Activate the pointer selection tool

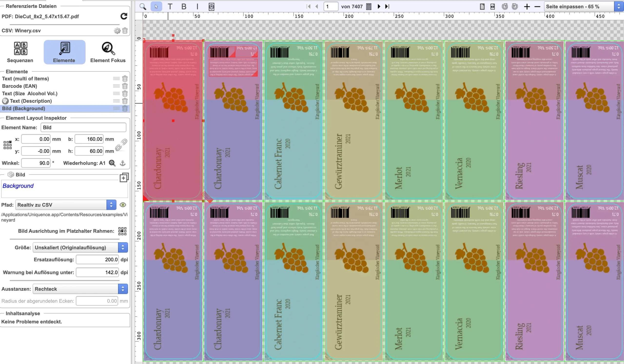coord(156,6)
